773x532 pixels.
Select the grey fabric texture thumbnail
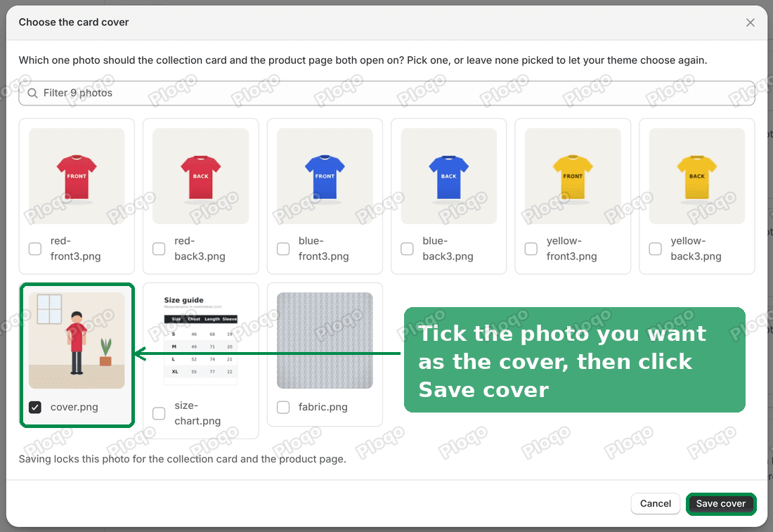coord(325,341)
